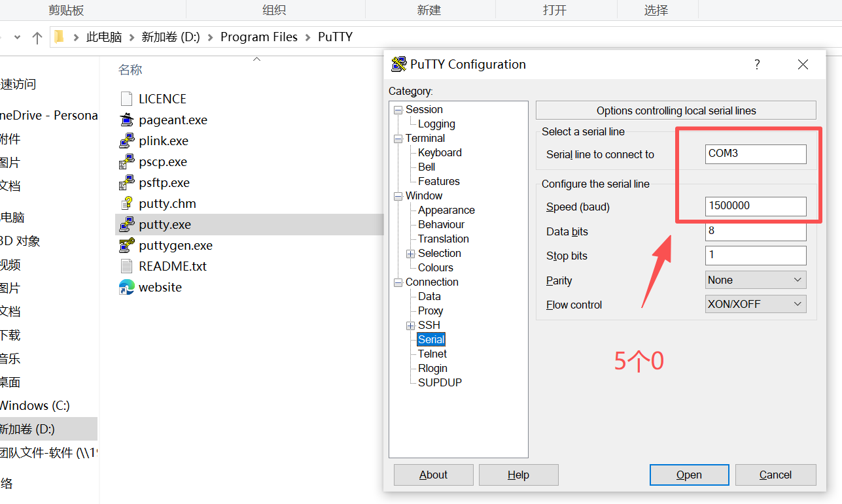Screen dimensions: 842x504
Task: Select the puttygen.exe icon
Action: [x=126, y=245]
